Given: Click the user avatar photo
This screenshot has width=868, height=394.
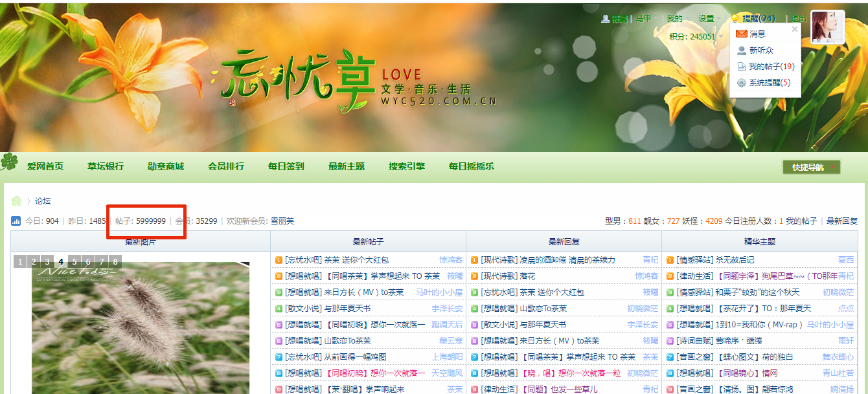Looking at the screenshot, I should click(x=827, y=27).
